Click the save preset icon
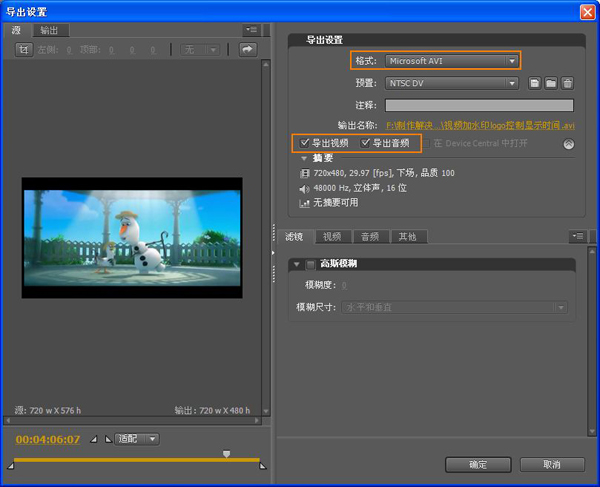Screen dimensions: 600x487 (535, 83)
